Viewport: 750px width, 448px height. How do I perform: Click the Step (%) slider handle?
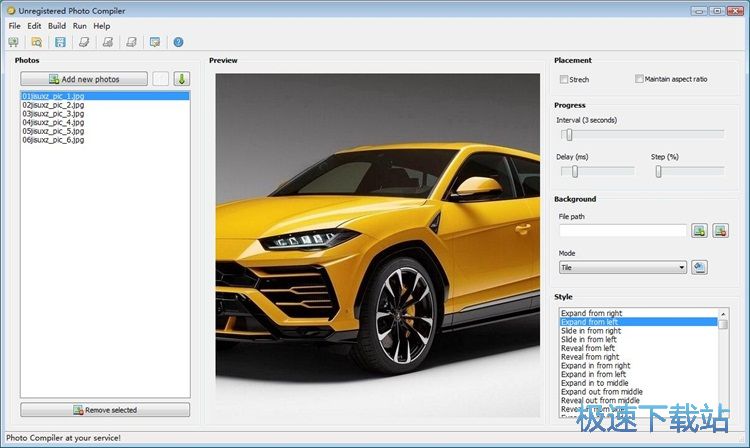659,171
